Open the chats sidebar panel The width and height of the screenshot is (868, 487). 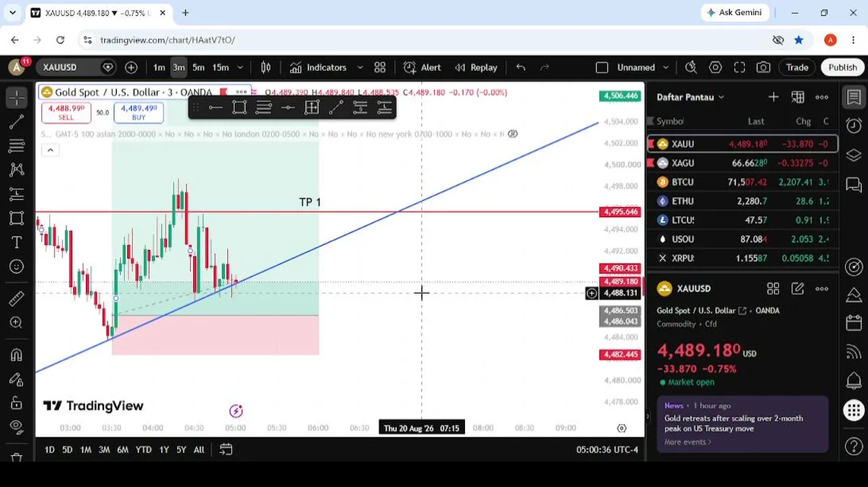tap(854, 185)
